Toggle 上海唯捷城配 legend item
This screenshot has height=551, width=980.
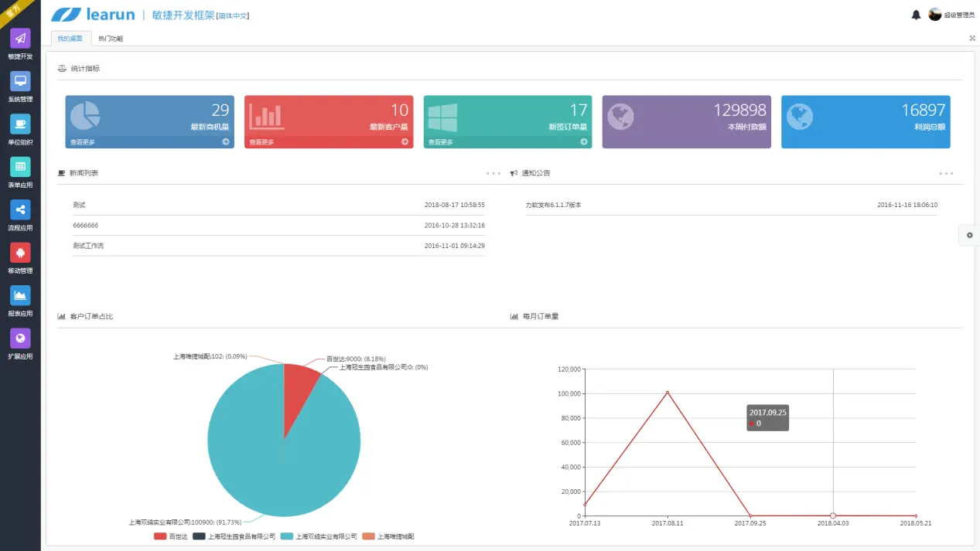388,536
